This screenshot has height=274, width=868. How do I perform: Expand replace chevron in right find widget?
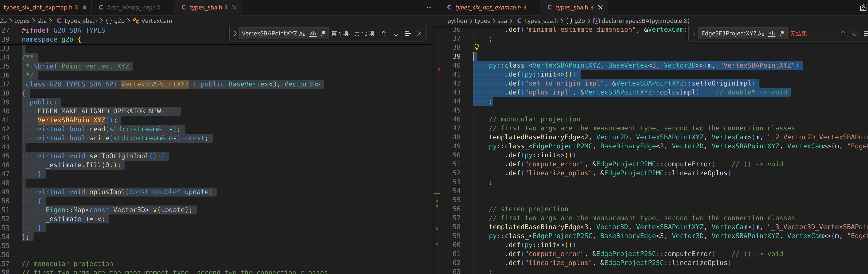694,33
